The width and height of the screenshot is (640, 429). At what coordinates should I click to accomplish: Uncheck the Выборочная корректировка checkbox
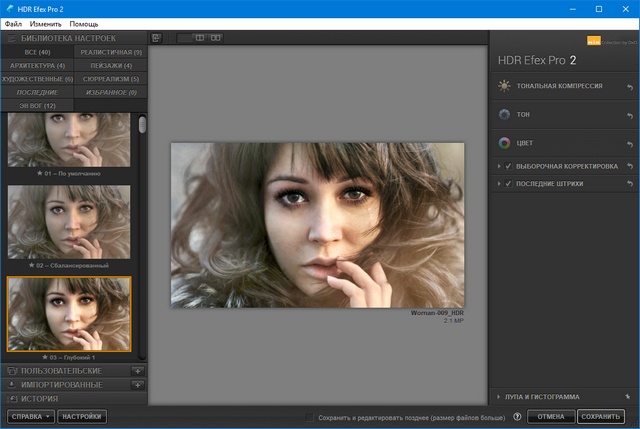509,166
